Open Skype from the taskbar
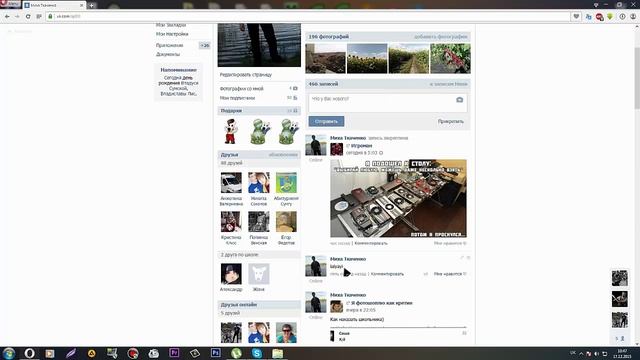The height and width of the screenshot is (360, 640). point(257,353)
